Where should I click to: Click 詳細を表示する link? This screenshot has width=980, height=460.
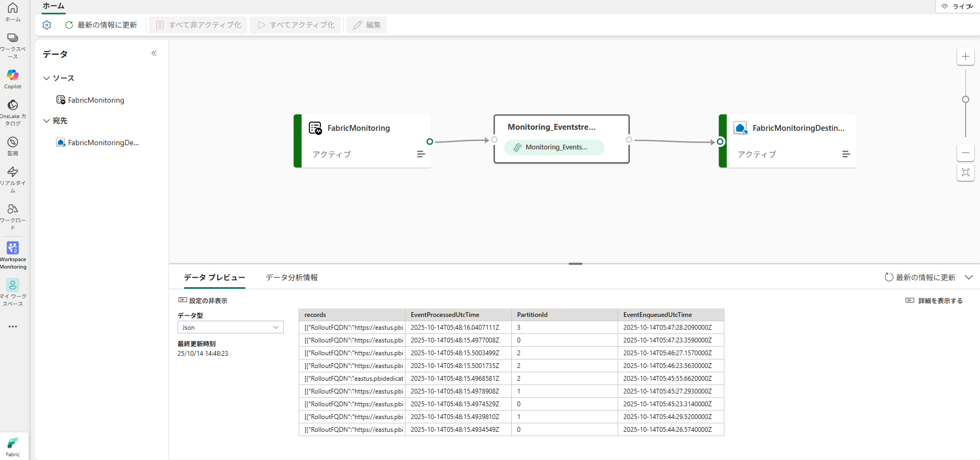(x=934, y=301)
